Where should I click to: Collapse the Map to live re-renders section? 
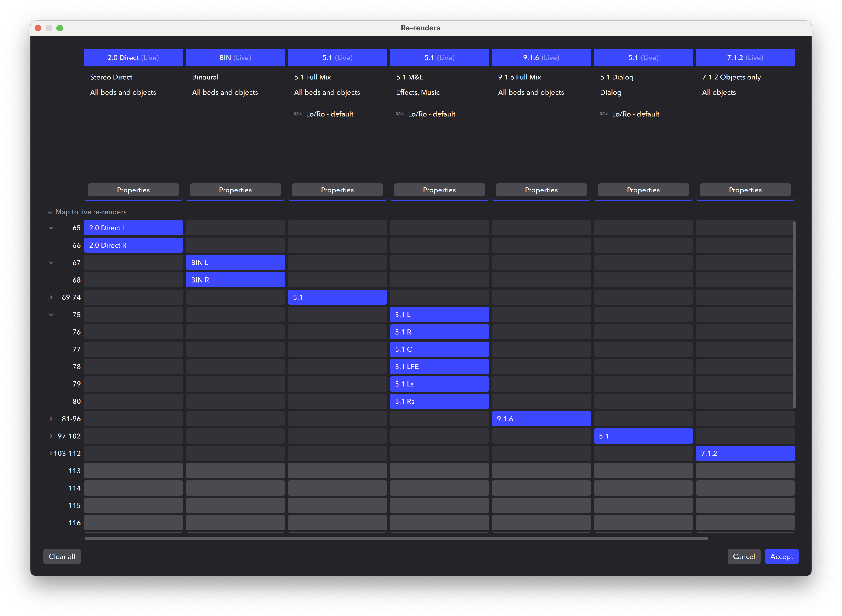point(50,213)
